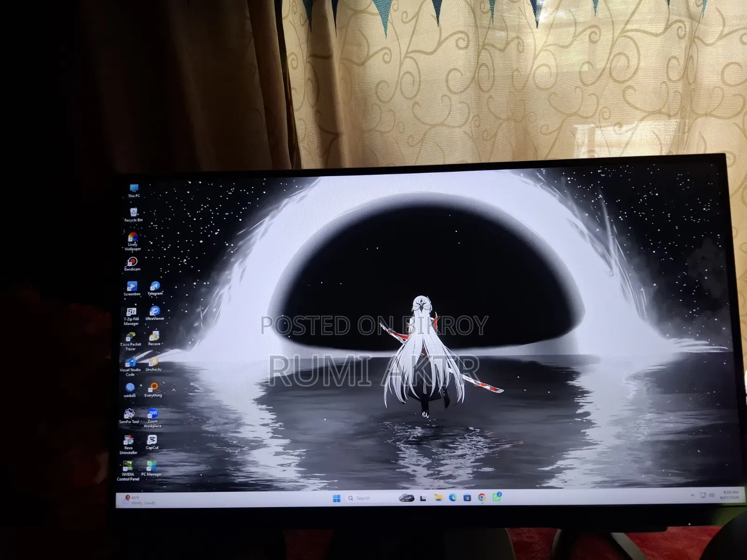Select 7-Zip File Manager icon

[131, 316]
